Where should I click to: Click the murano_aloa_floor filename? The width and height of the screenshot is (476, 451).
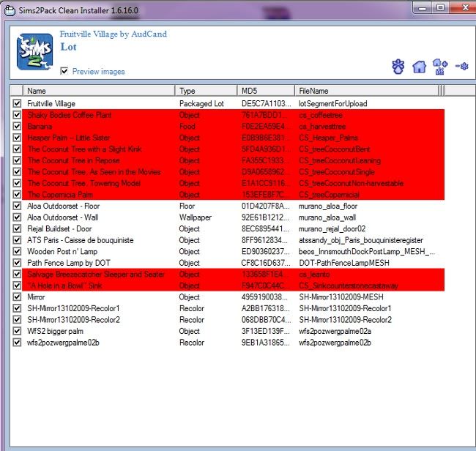[x=328, y=206]
